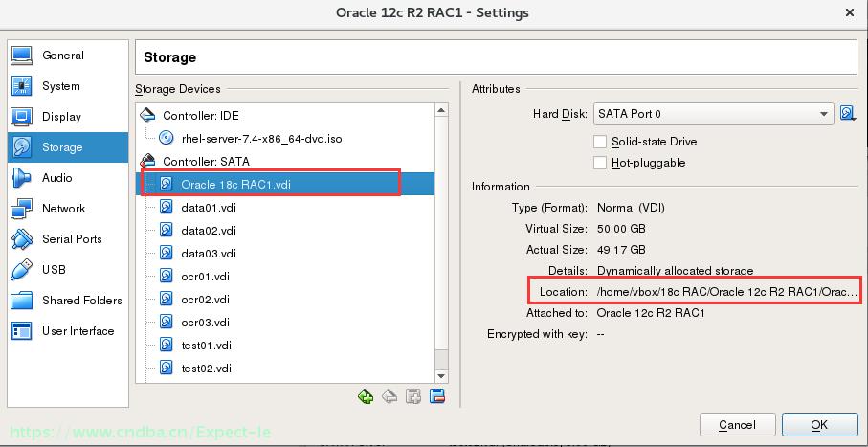Screen dimensions: 868x447
Task: Click the storage list scroll up arrow
Action: [x=441, y=110]
